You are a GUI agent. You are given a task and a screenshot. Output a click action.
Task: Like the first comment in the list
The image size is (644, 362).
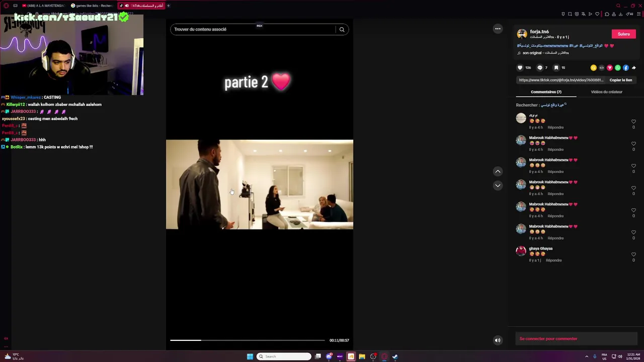pyautogui.click(x=633, y=122)
